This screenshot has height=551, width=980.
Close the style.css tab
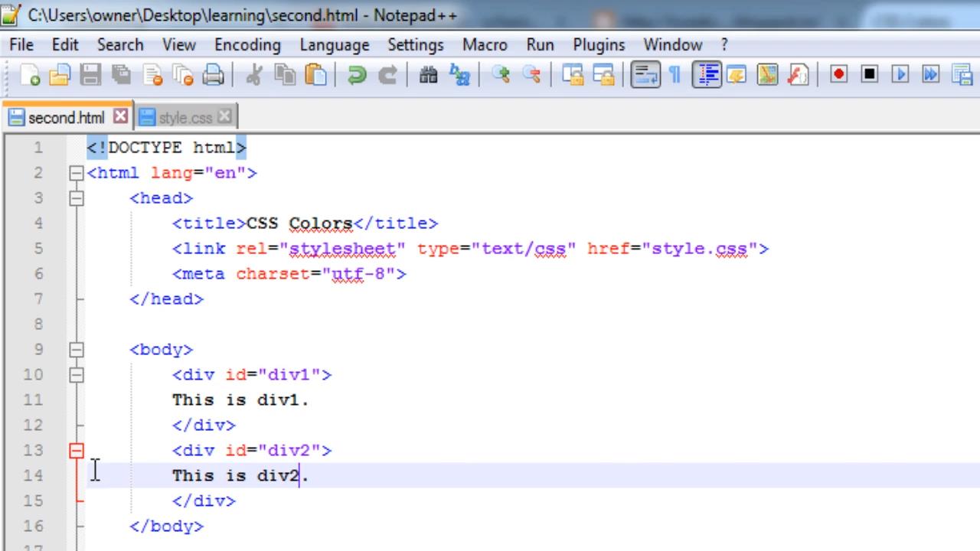click(224, 117)
